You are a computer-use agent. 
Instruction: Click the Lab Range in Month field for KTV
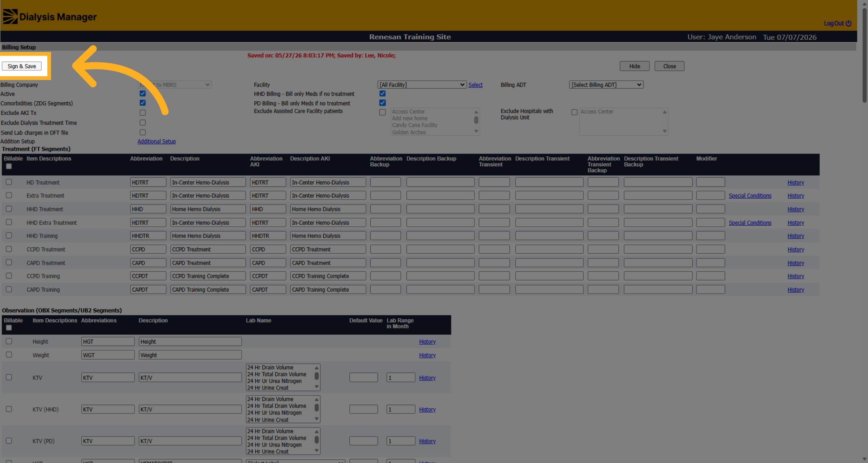pos(401,378)
